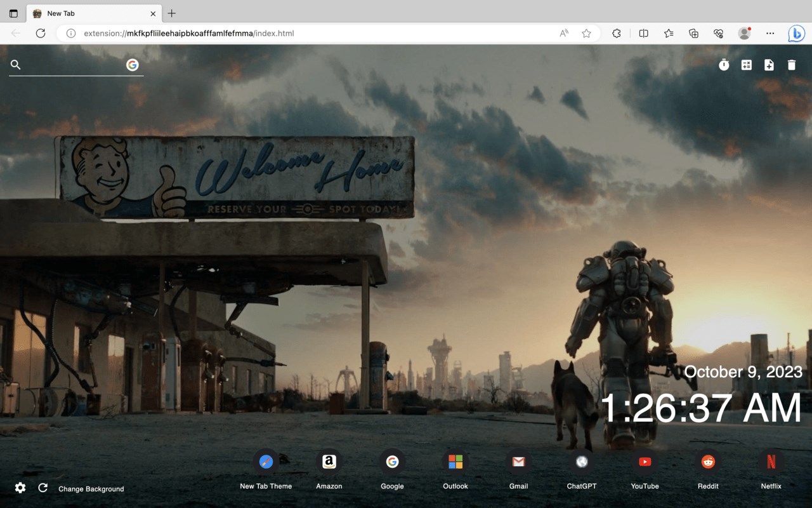Open the Google shortcut
The height and width of the screenshot is (508, 812).
pyautogui.click(x=392, y=469)
